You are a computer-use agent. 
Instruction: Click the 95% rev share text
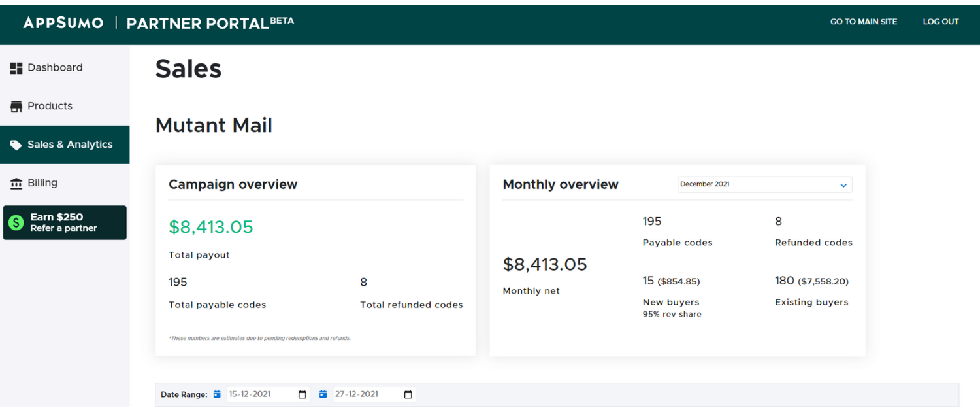(672, 315)
